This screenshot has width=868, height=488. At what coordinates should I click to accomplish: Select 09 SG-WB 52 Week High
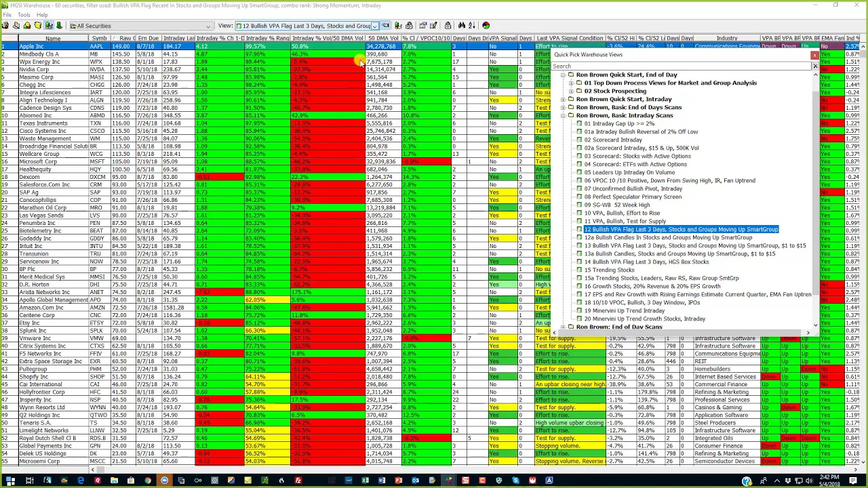(617, 205)
